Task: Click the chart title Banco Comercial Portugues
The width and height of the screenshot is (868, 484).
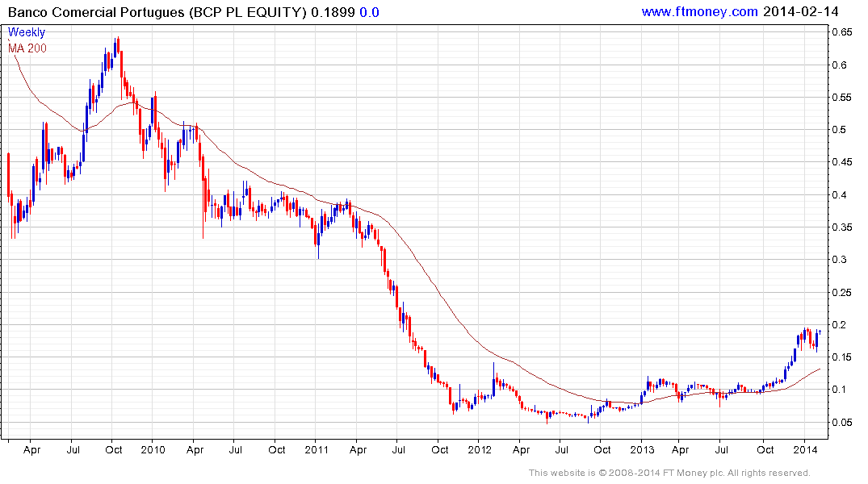Action: (97, 12)
